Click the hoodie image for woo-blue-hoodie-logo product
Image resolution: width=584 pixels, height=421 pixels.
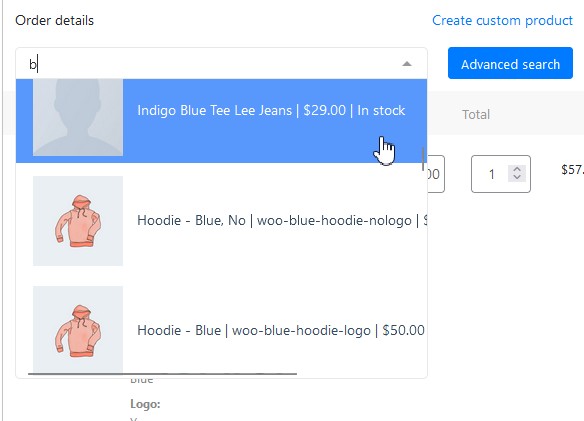coord(78,329)
